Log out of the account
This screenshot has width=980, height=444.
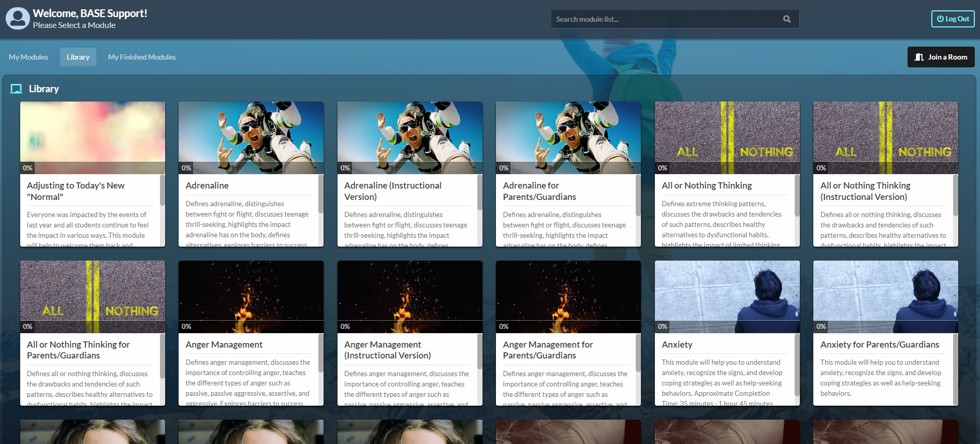[953, 19]
